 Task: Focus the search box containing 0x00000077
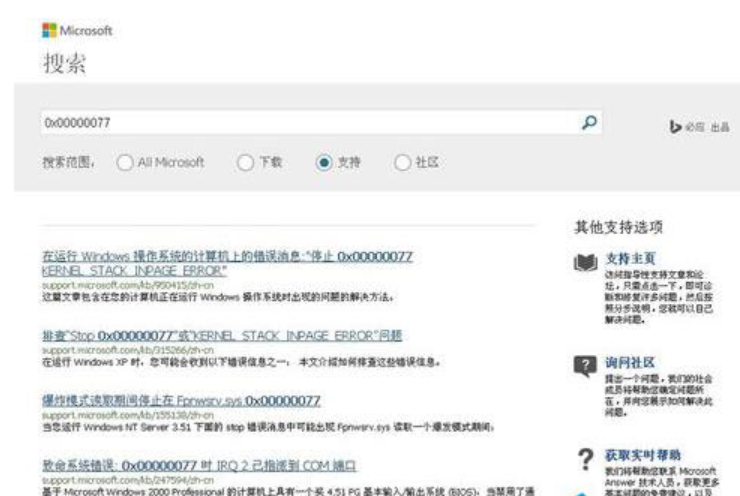[300, 121]
